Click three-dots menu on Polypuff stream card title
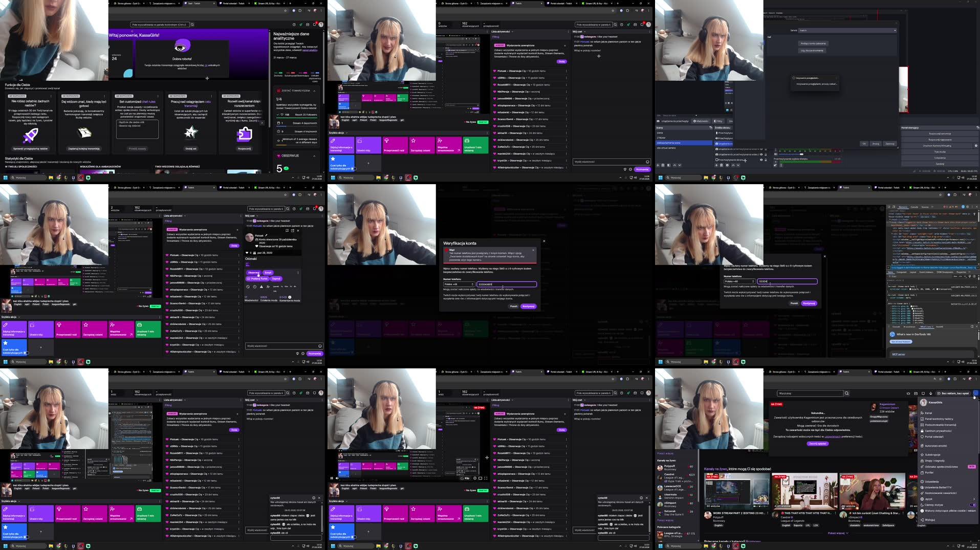Screen dimensions: 980x550 click(x=768, y=513)
